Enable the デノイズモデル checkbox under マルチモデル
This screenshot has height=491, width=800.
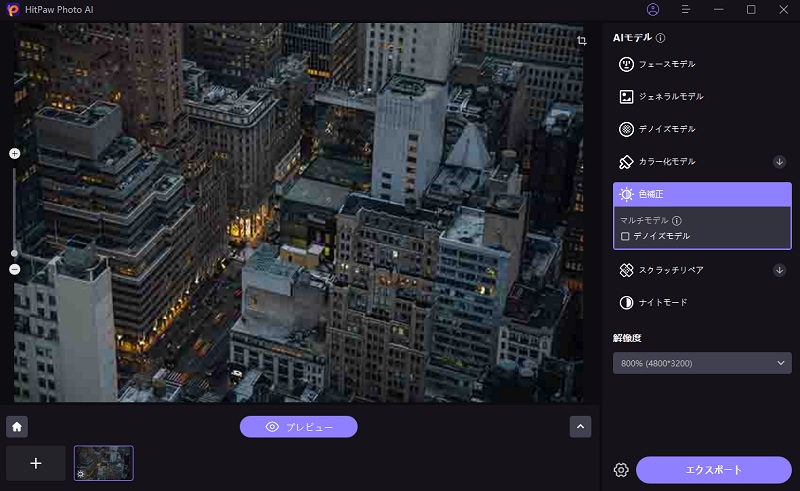click(625, 237)
